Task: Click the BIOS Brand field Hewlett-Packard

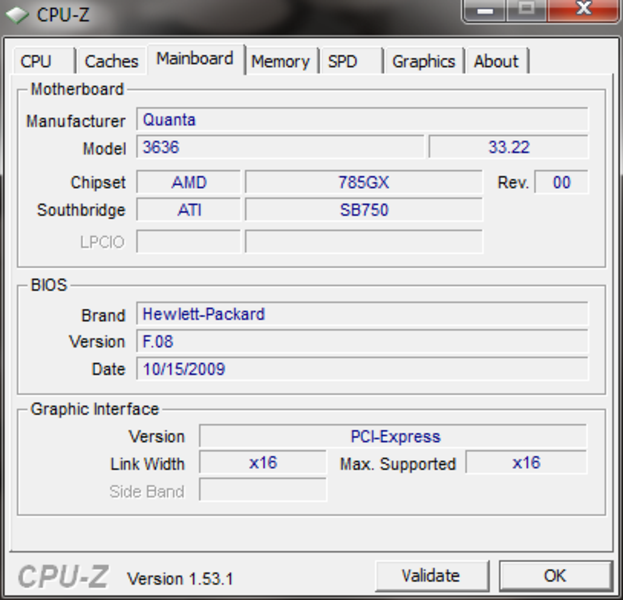Action: tap(362, 314)
